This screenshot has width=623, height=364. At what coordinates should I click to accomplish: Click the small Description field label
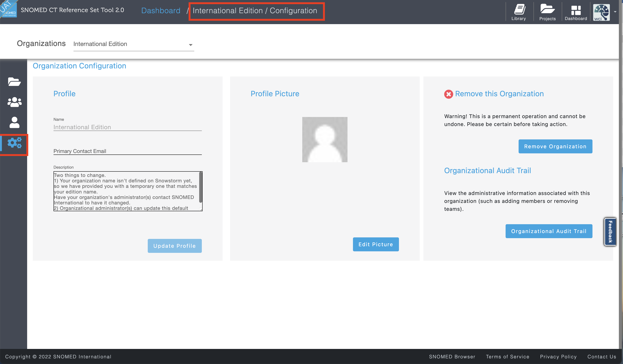(x=64, y=167)
